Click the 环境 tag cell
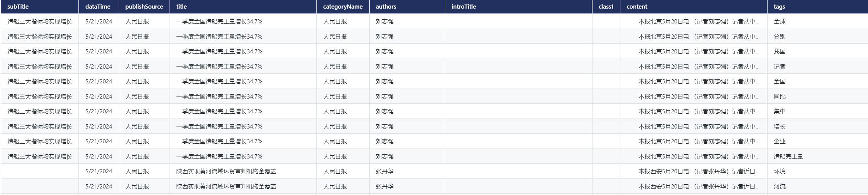This screenshot has width=868, height=195. coord(780,171)
